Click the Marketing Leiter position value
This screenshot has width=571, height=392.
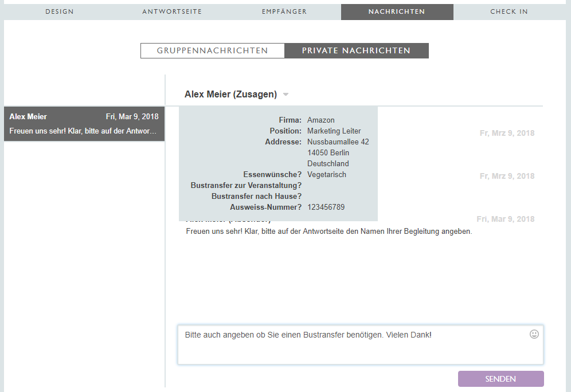(x=334, y=131)
